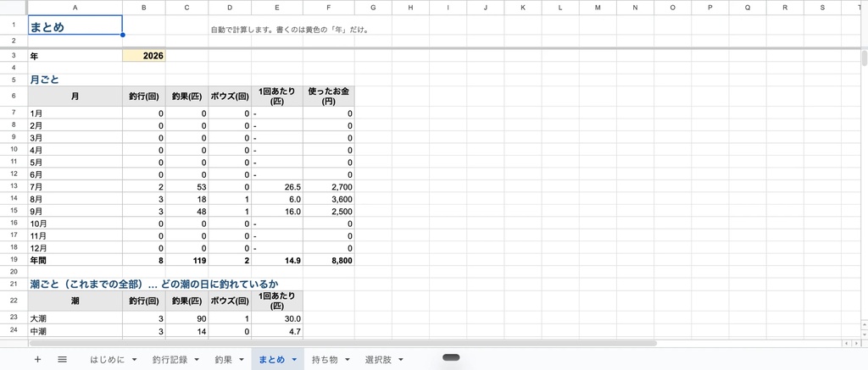Screen dimensions: 868x370
Task: Select row 19 header
Action: point(14,260)
